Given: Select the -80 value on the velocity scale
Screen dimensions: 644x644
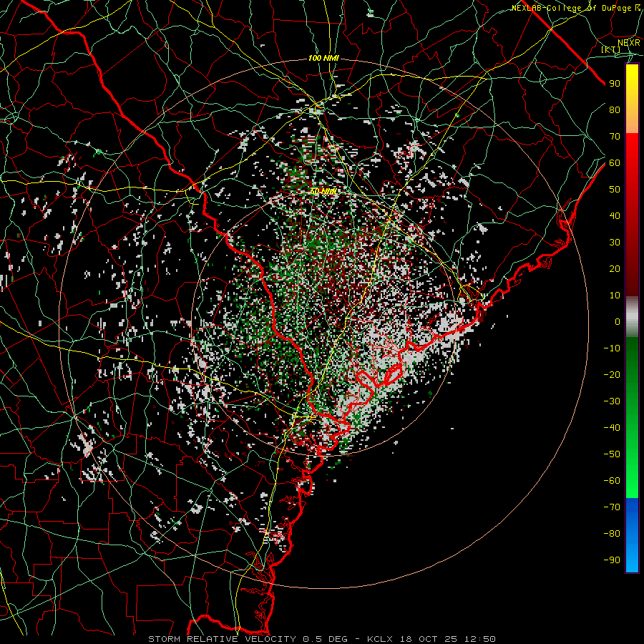Looking at the screenshot, I should [x=612, y=534].
